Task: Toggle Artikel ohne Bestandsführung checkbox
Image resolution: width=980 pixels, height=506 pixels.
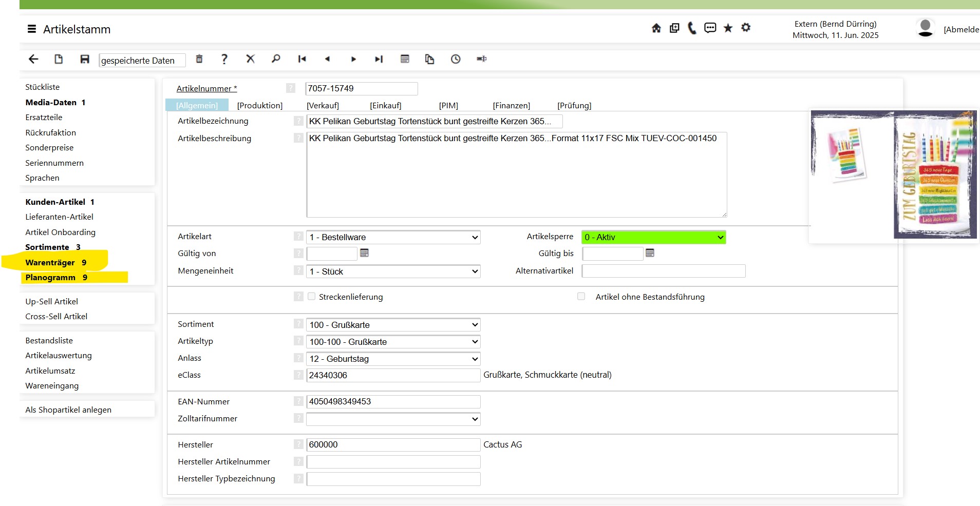Action: pos(581,297)
